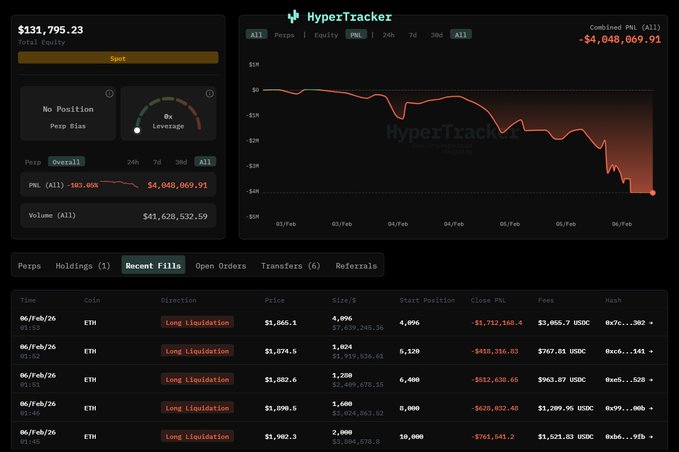The image size is (679, 452).
Task: Click the Volume (All) $41,628,532.59 value
Action: point(175,216)
